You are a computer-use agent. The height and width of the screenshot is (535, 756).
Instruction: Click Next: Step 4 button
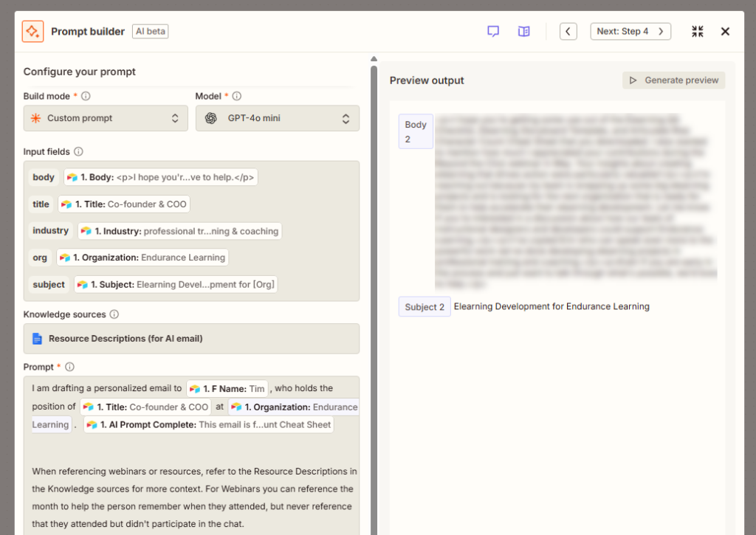point(630,31)
